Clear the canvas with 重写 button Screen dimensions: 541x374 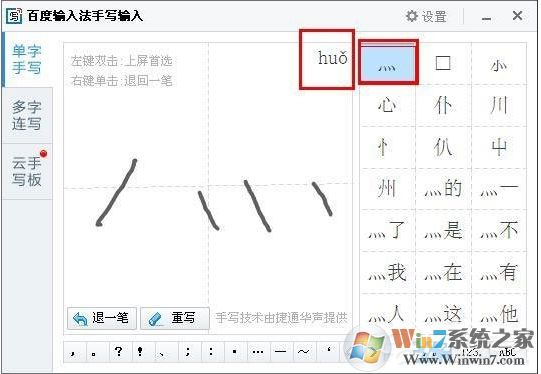coord(175,318)
